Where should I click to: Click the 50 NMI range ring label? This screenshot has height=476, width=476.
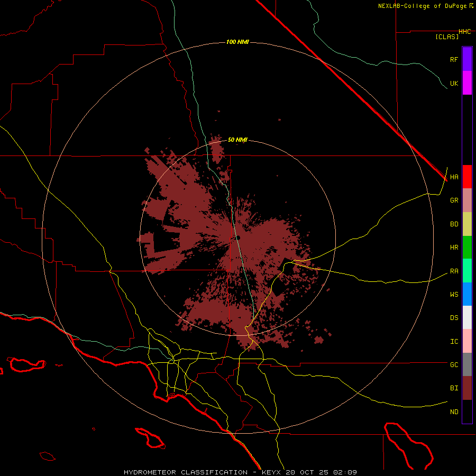pos(237,140)
